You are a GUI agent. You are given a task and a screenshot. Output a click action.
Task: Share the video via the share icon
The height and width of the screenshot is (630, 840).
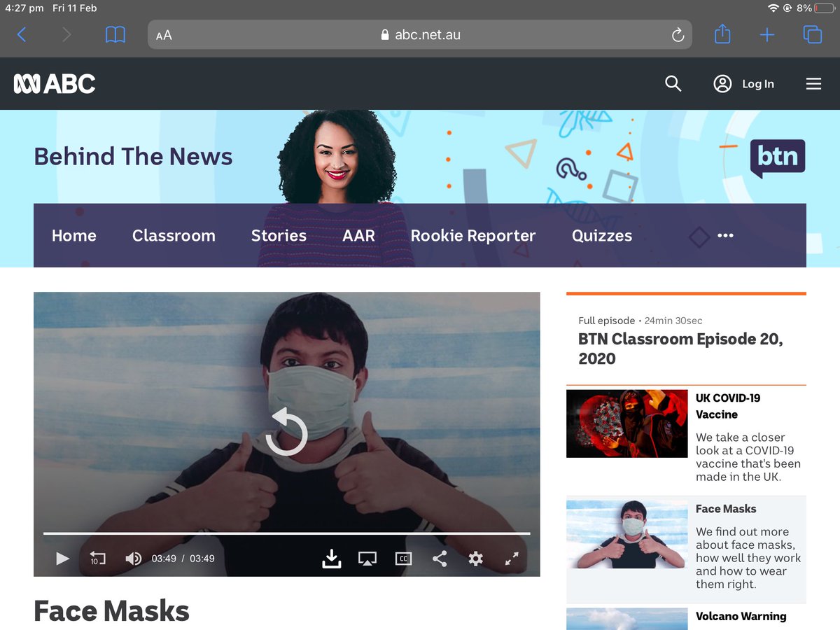click(440, 559)
